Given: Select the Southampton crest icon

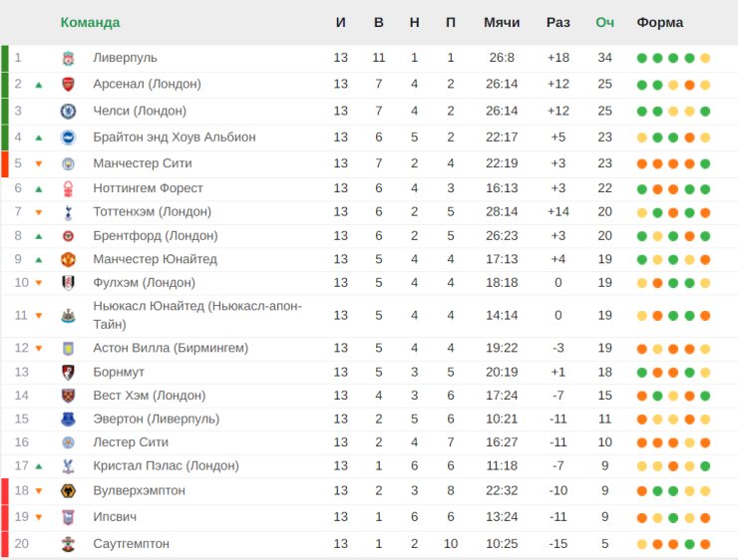Looking at the screenshot, I should coord(68,544).
